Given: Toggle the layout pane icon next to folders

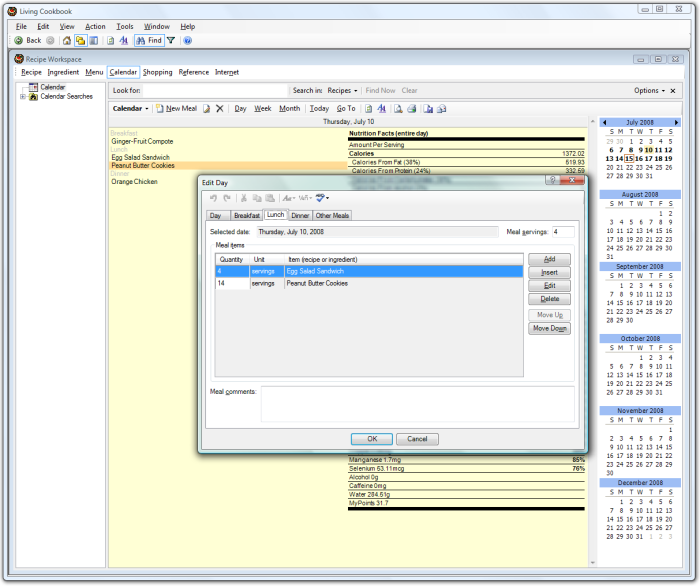Looking at the screenshot, I should 94,41.
